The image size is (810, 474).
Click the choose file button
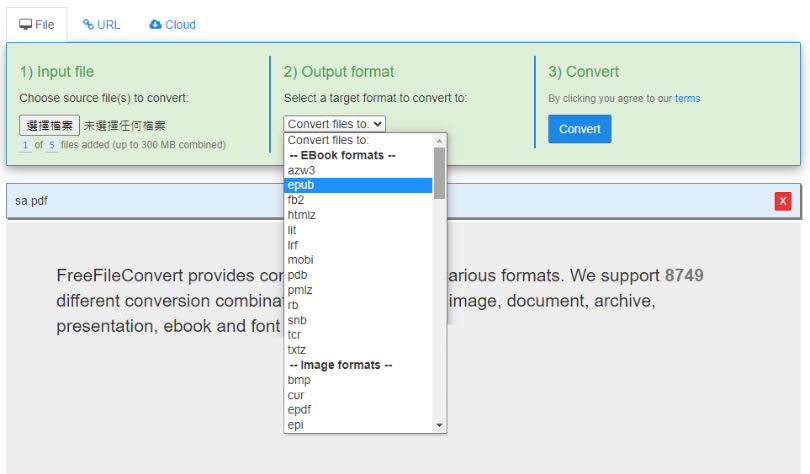(50, 125)
